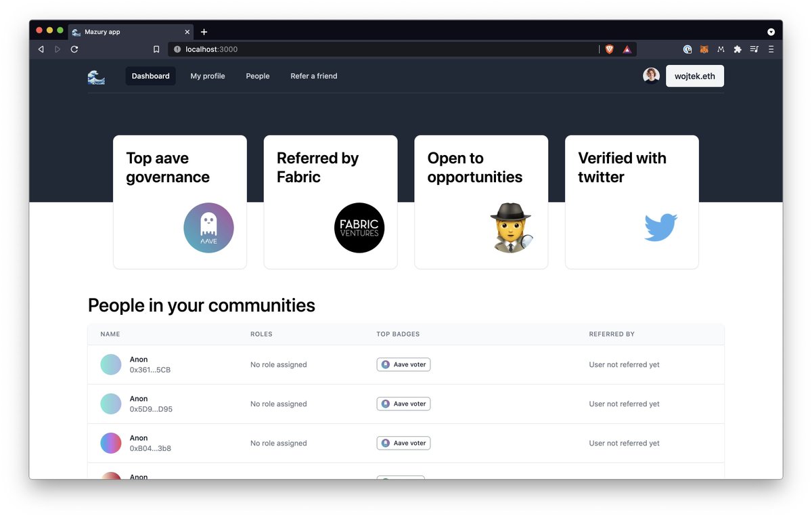Click the People in your communities heading
Image resolution: width=812 pixels, height=518 pixels.
[x=202, y=305]
